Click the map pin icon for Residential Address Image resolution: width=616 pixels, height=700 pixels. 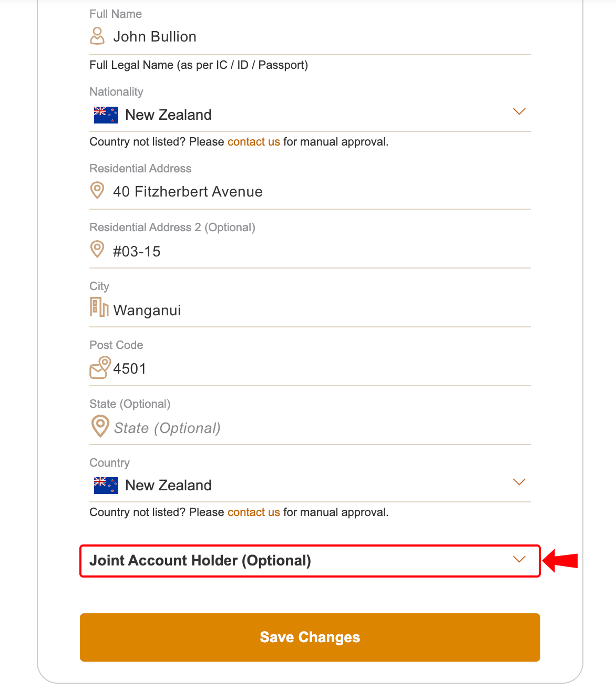click(x=97, y=190)
